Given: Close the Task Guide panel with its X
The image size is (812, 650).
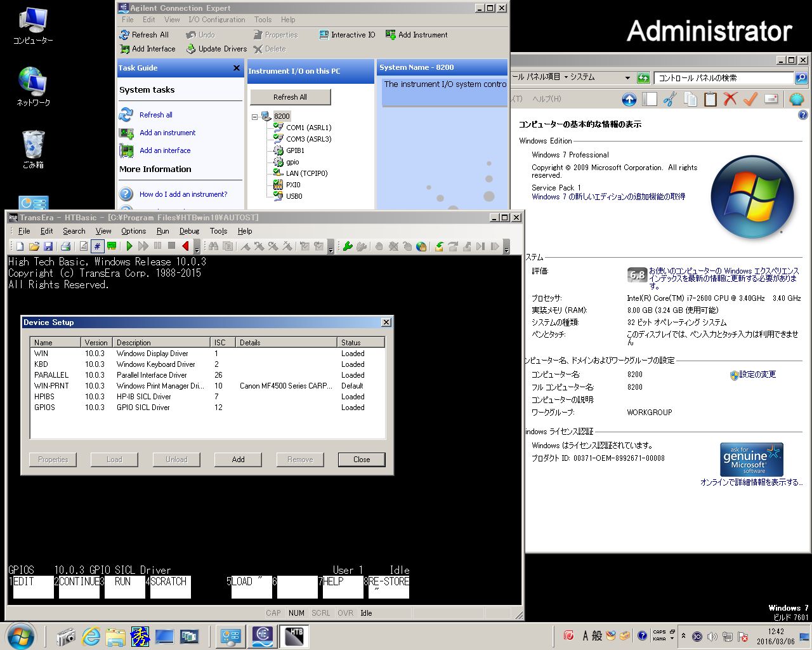Looking at the screenshot, I should (237, 68).
